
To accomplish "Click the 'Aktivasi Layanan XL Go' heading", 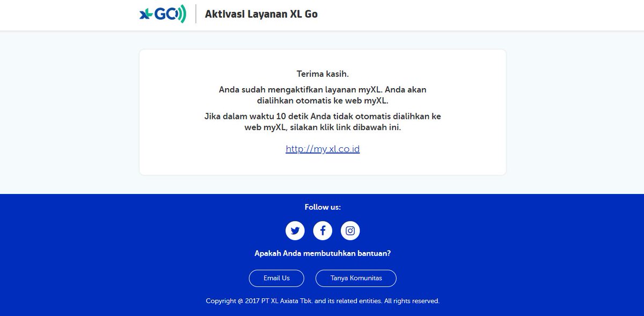I will (261, 15).
